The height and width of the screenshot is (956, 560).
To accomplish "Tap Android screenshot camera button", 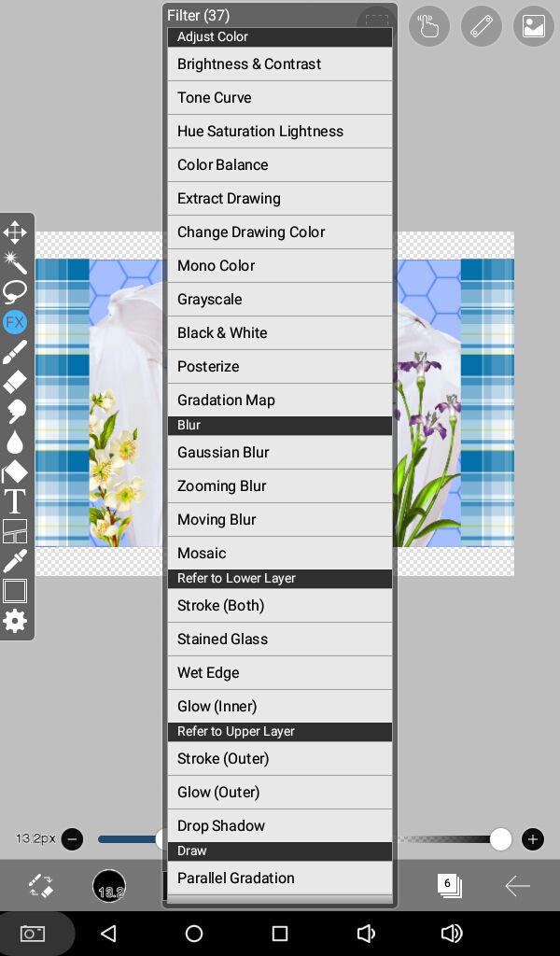I will coord(33,934).
